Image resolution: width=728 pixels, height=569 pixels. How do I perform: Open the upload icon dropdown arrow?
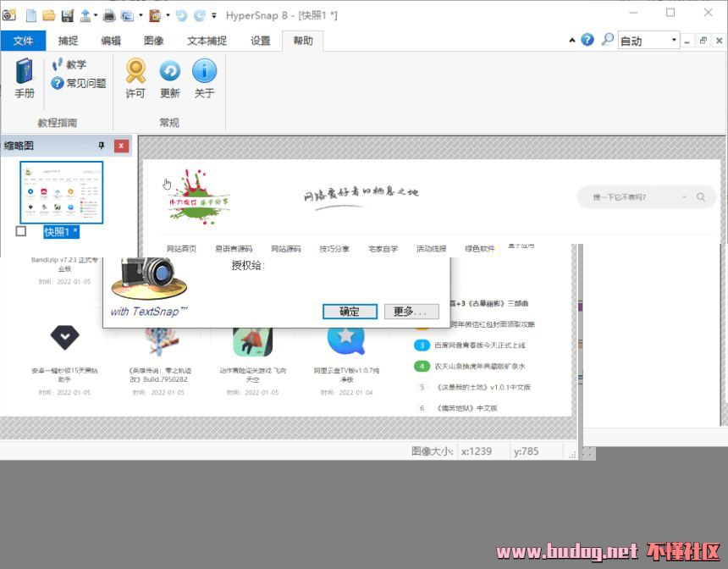coord(96,15)
